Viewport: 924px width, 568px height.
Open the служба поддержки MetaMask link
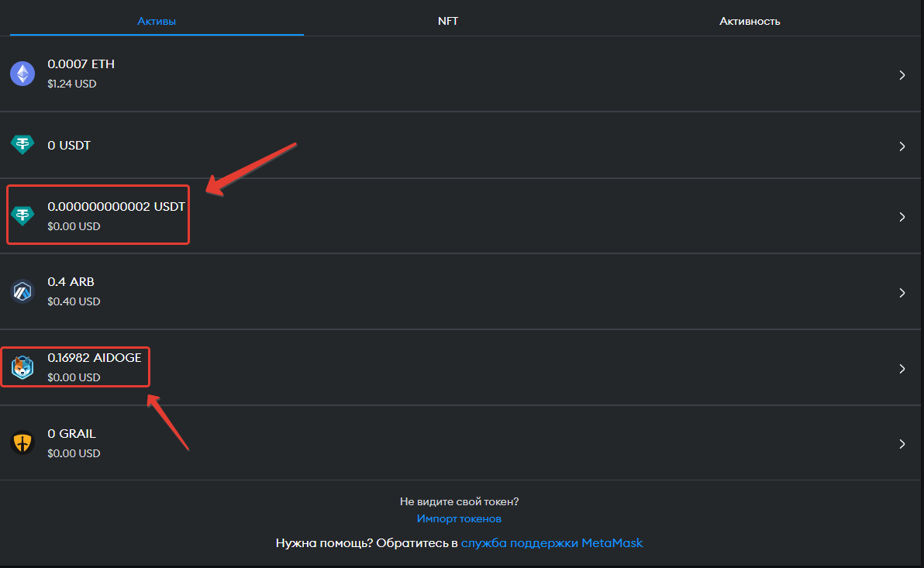pos(552,542)
